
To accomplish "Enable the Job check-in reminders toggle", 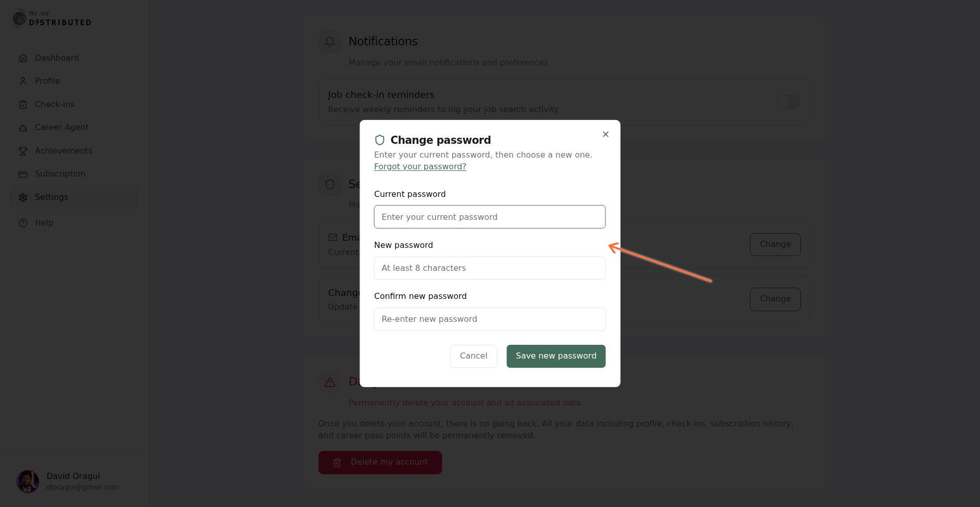I will (x=788, y=102).
